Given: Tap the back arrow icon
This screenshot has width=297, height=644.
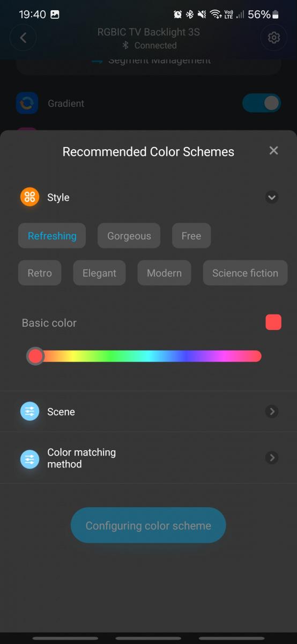Looking at the screenshot, I should (x=23, y=38).
